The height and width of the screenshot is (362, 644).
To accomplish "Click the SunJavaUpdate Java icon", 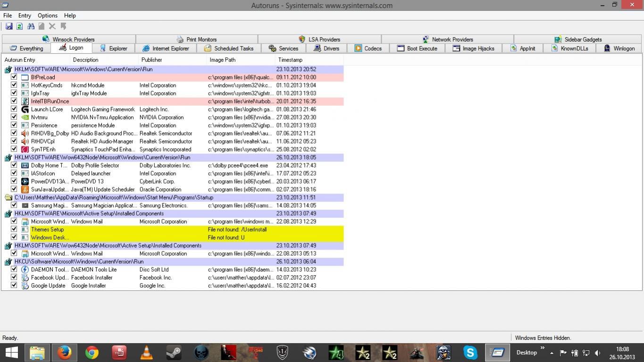I will tap(25, 190).
